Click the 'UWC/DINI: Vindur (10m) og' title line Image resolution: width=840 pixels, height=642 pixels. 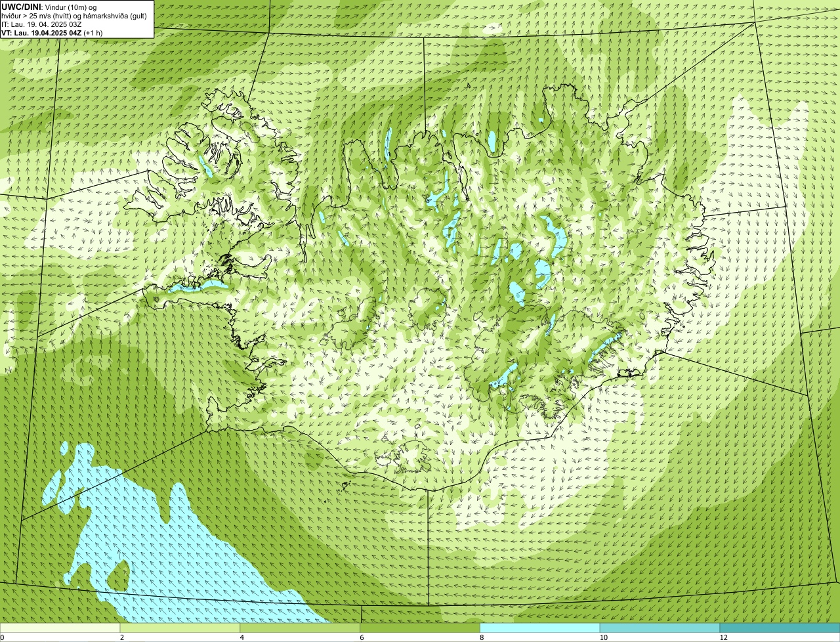[x=49, y=7]
